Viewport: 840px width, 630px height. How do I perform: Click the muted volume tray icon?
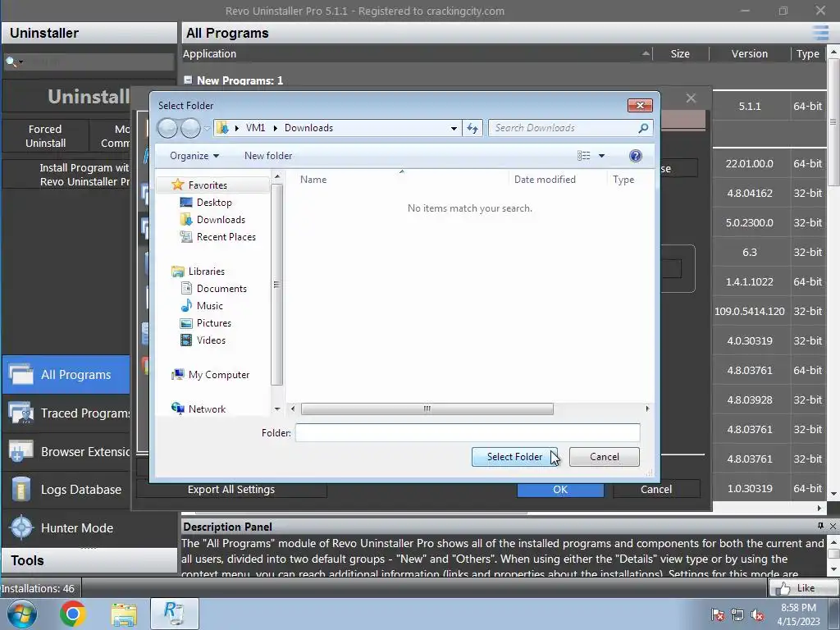(x=757, y=615)
